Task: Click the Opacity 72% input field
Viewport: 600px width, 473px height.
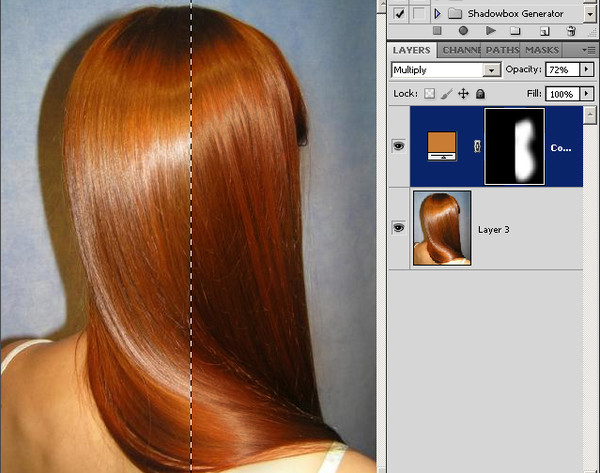Action: point(562,70)
